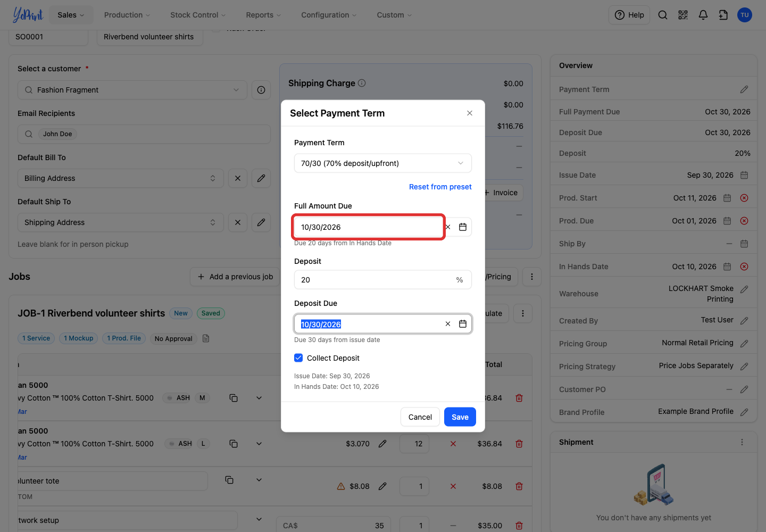Clear the Prod. Start date
766x532 pixels.
point(744,198)
